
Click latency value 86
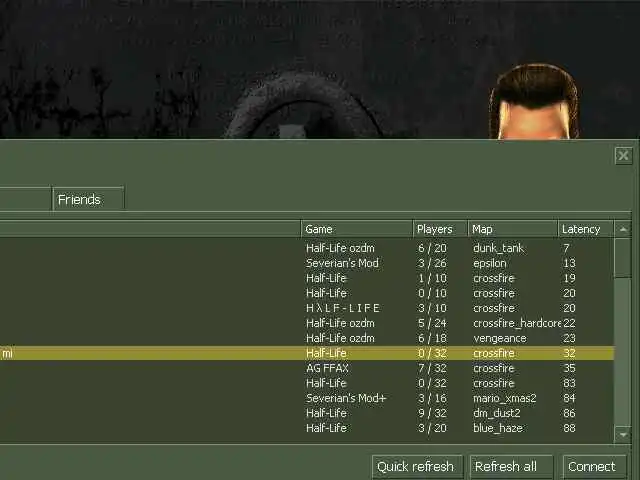pos(569,413)
